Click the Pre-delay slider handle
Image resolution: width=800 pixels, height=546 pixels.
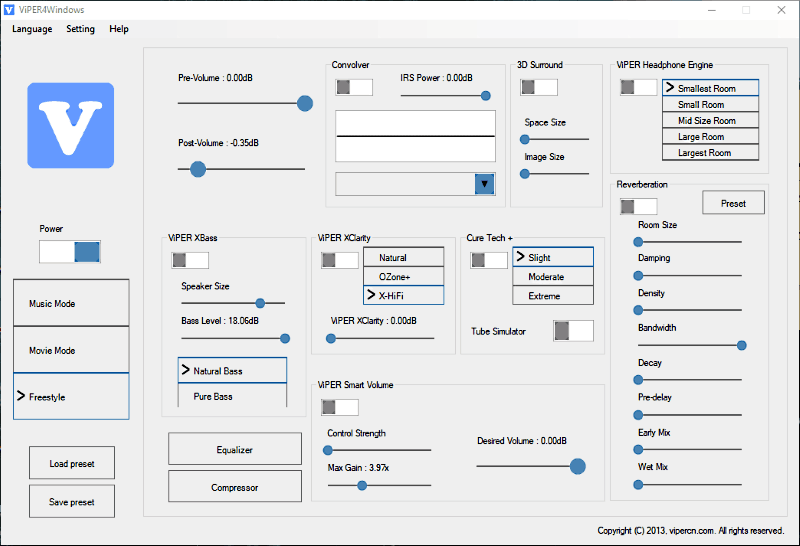coord(638,415)
